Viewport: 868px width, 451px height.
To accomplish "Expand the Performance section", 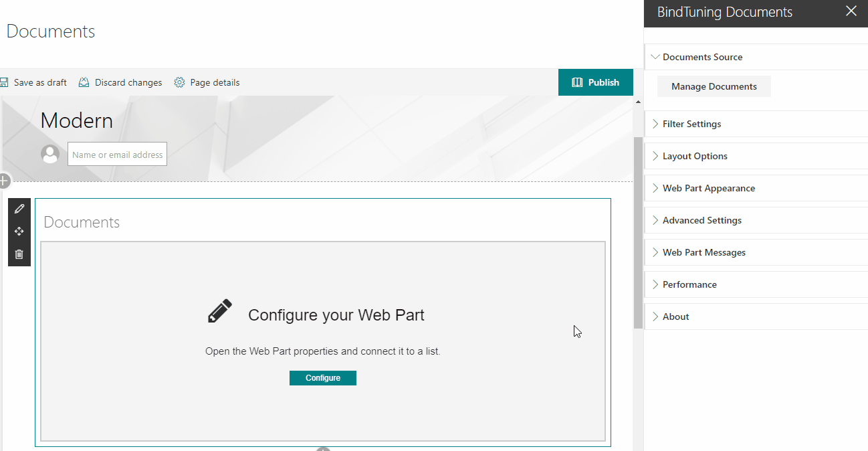I will (756, 284).
